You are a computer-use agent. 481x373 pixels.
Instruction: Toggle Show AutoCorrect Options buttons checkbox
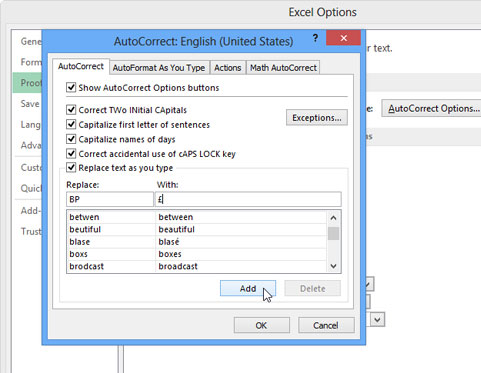point(71,88)
